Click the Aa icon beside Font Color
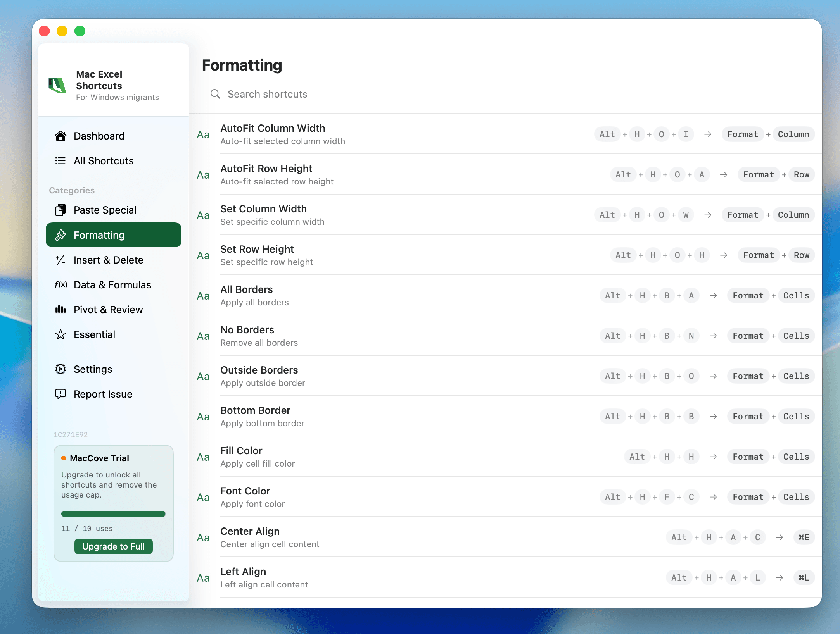 click(203, 497)
